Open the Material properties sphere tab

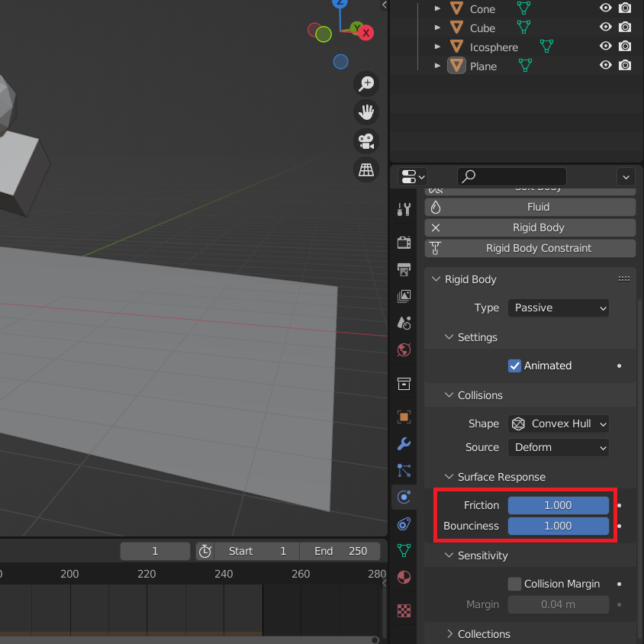pos(404,577)
